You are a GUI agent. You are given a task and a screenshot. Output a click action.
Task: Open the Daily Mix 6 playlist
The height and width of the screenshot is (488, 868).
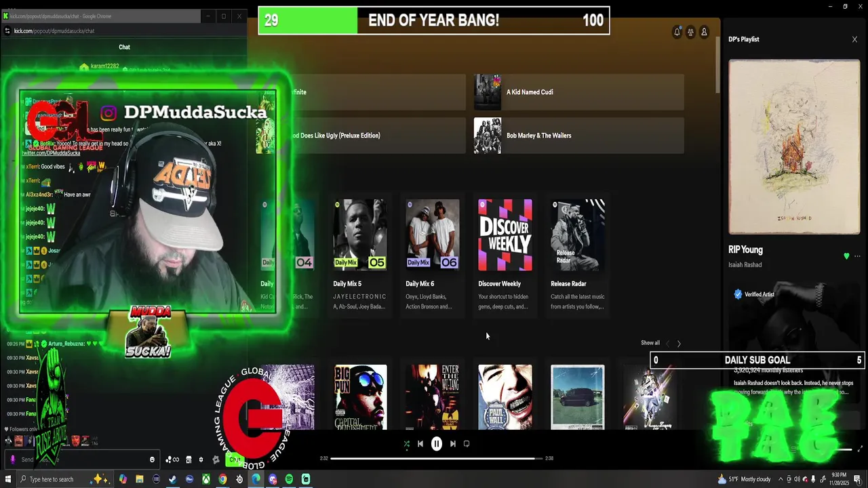(x=433, y=256)
